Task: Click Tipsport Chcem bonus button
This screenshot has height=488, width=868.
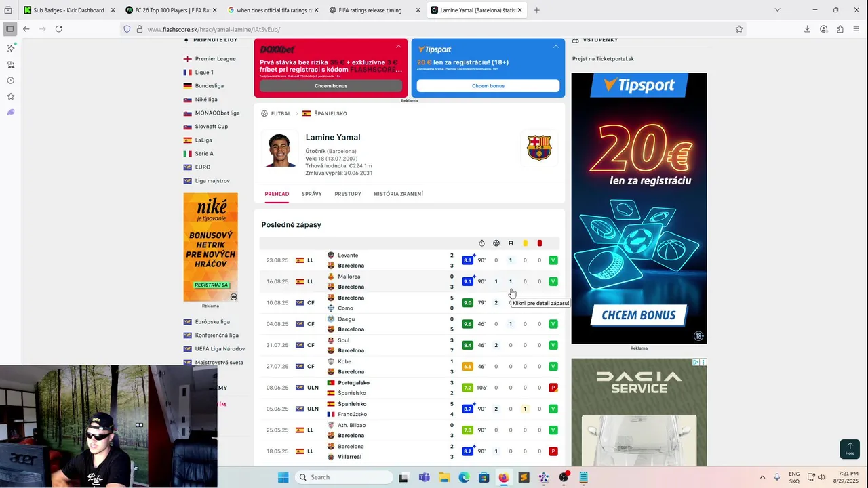Action: (488, 86)
